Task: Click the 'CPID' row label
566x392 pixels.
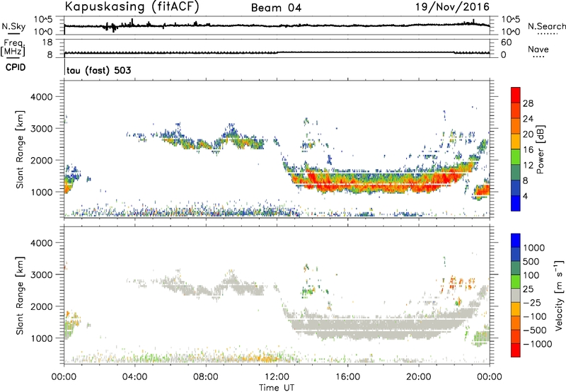Action: [x=16, y=67]
